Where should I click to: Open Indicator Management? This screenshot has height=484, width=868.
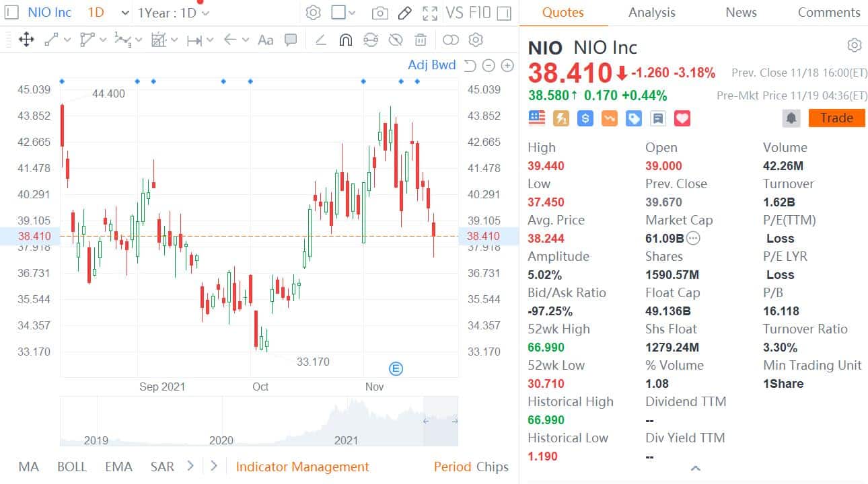[301, 467]
